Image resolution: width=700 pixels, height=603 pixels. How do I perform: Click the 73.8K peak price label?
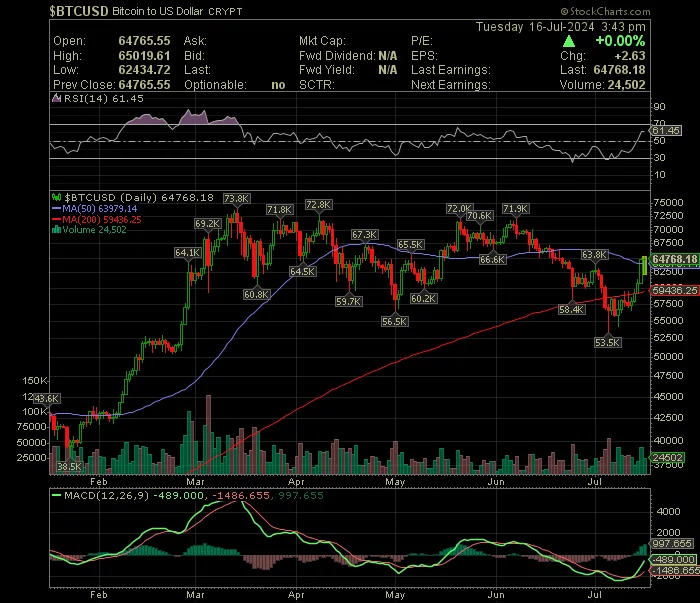[x=237, y=199]
